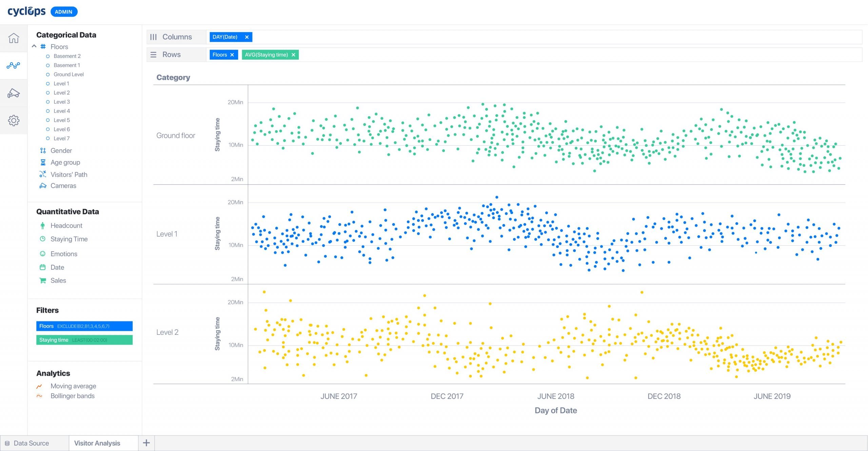868x451 pixels.
Task: Click the Moving average analytics icon
Action: [39, 386]
